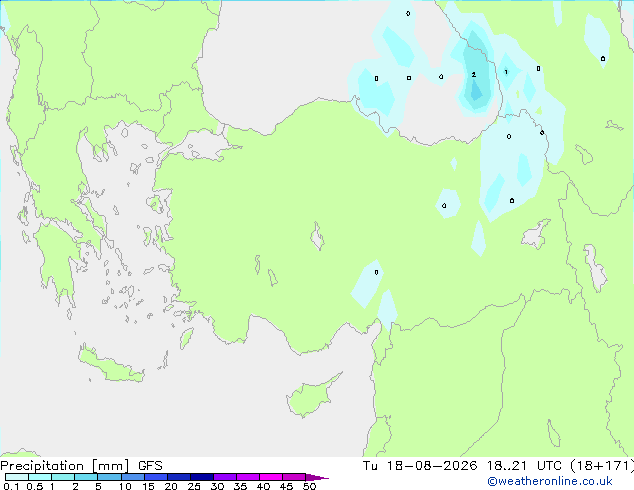Pick the 25–30 mm navy legend swatch

(x=201, y=477)
